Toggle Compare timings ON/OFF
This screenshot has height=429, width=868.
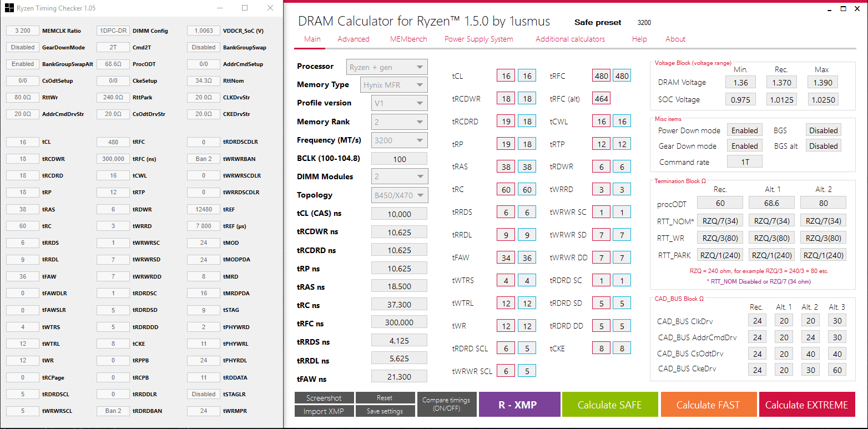(x=446, y=405)
